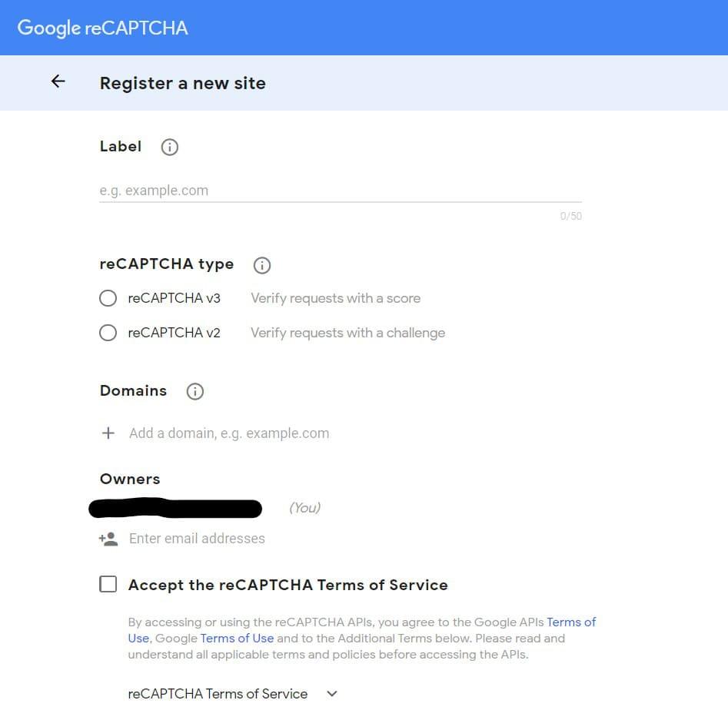This screenshot has width=728, height=720.
Task: Select the reCAPTCHA v2 radio button
Action: click(x=108, y=333)
